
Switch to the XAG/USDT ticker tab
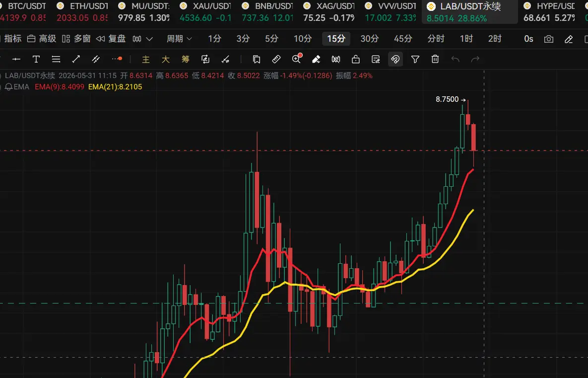(329, 11)
